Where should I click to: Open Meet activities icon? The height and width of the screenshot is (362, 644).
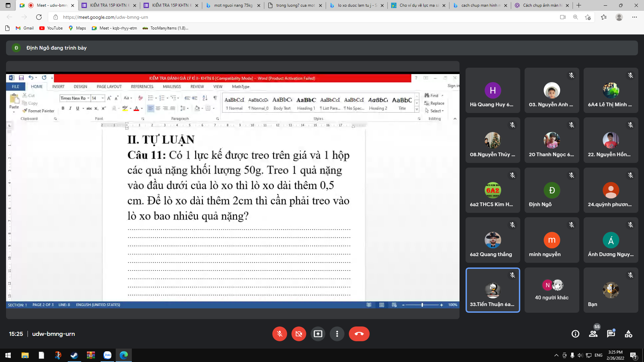pyautogui.click(x=629, y=334)
